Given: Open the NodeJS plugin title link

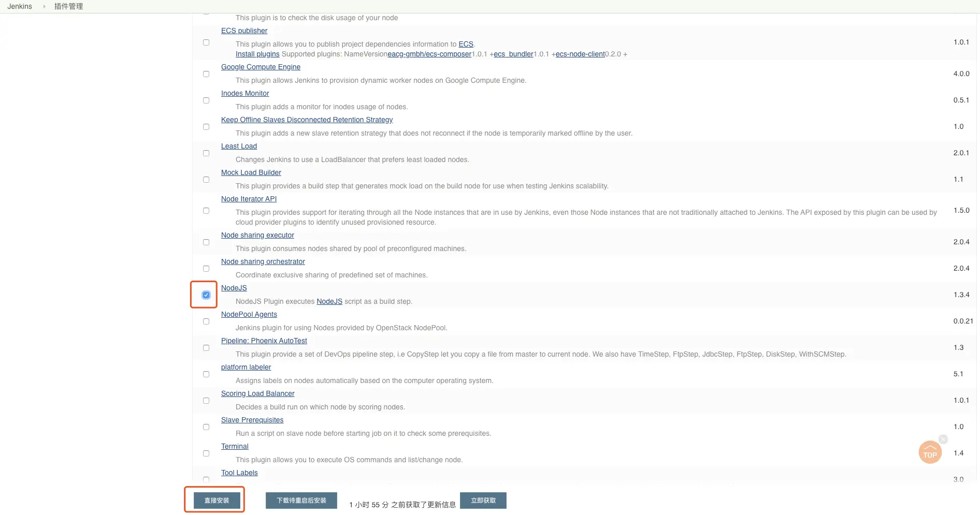Looking at the screenshot, I should tap(234, 288).
